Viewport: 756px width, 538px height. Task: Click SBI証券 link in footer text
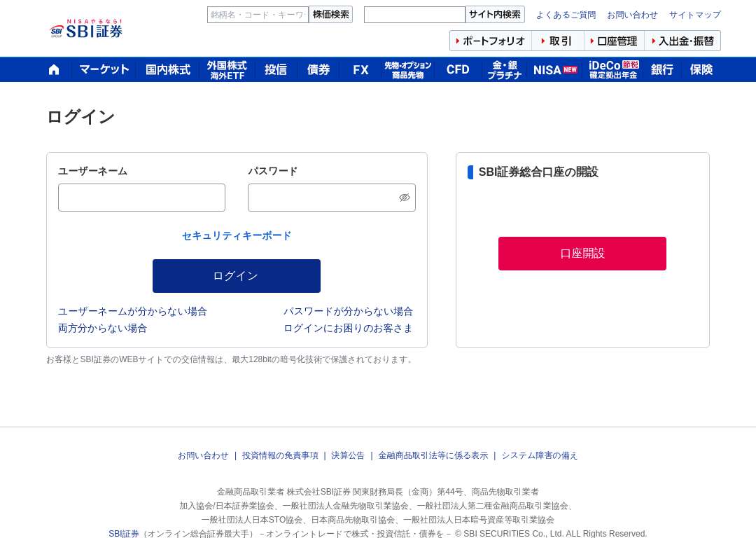(x=123, y=534)
